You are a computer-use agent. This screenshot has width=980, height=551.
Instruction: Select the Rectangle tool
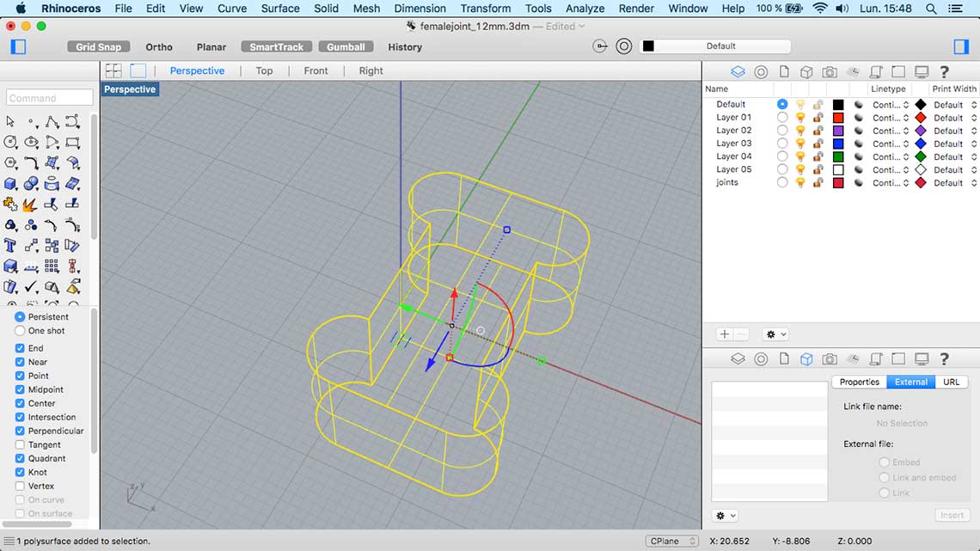(x=72, y=142)
